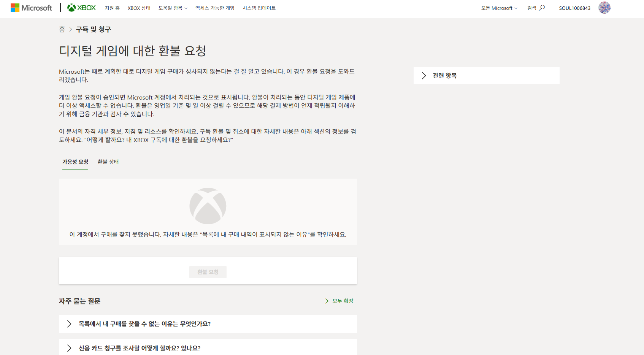Click the 디지털 게임에 대한 환불 요청 heading
644x355 pixels.
point(133,51)
